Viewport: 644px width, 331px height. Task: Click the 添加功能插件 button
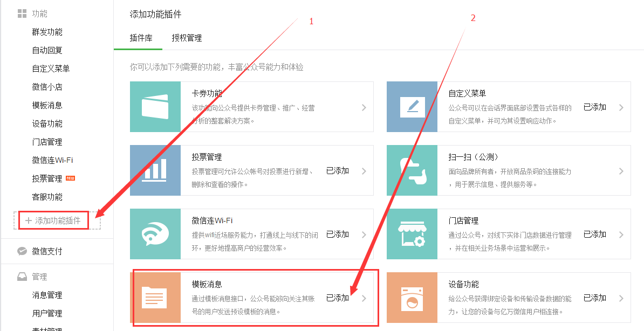point(57,220)
